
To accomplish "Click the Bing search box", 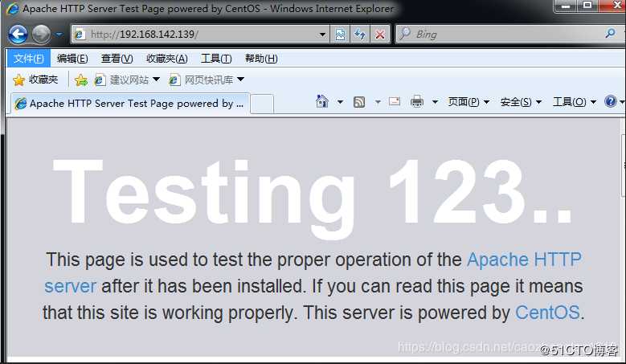I will tap(499, 35).
